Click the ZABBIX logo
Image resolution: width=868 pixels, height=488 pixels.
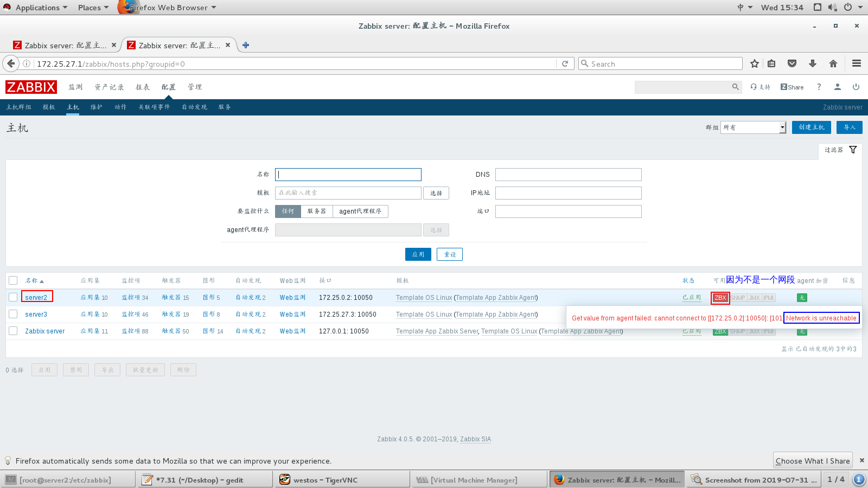point(31,87)
